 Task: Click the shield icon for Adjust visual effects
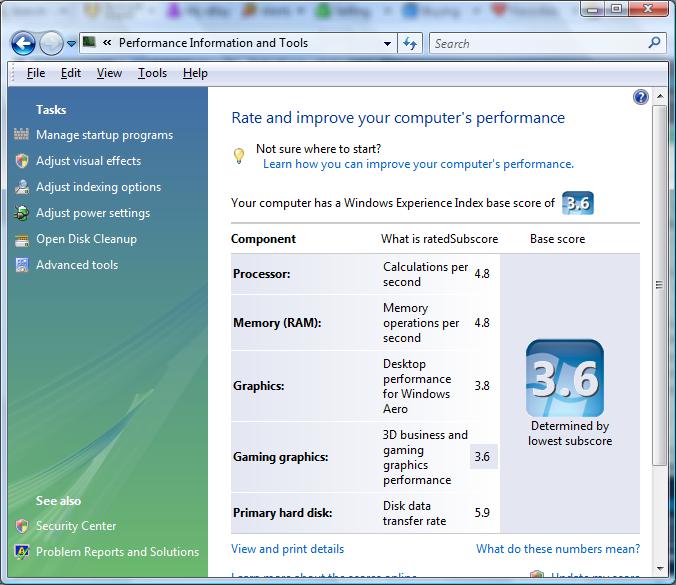pos(22,161)
